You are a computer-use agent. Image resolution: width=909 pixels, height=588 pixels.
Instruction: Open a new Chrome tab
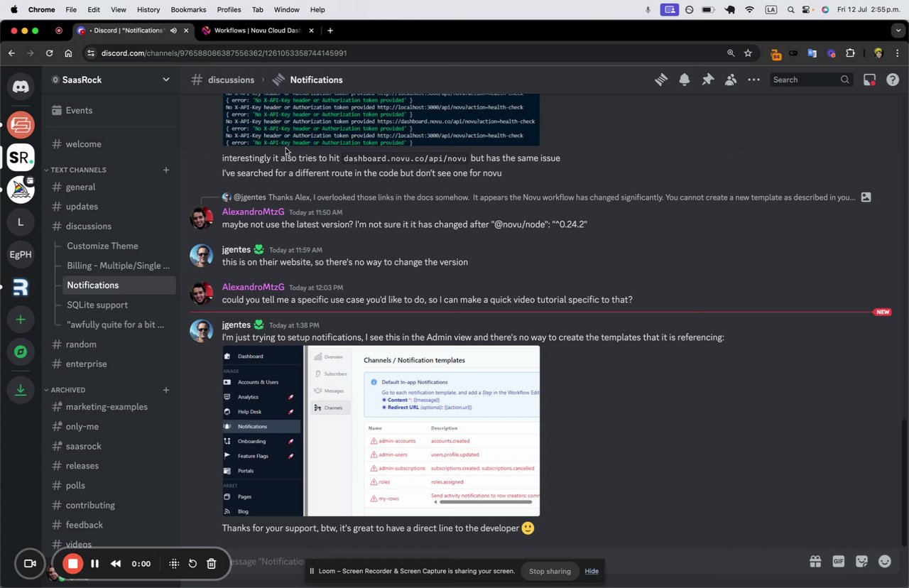coord(330,31)
